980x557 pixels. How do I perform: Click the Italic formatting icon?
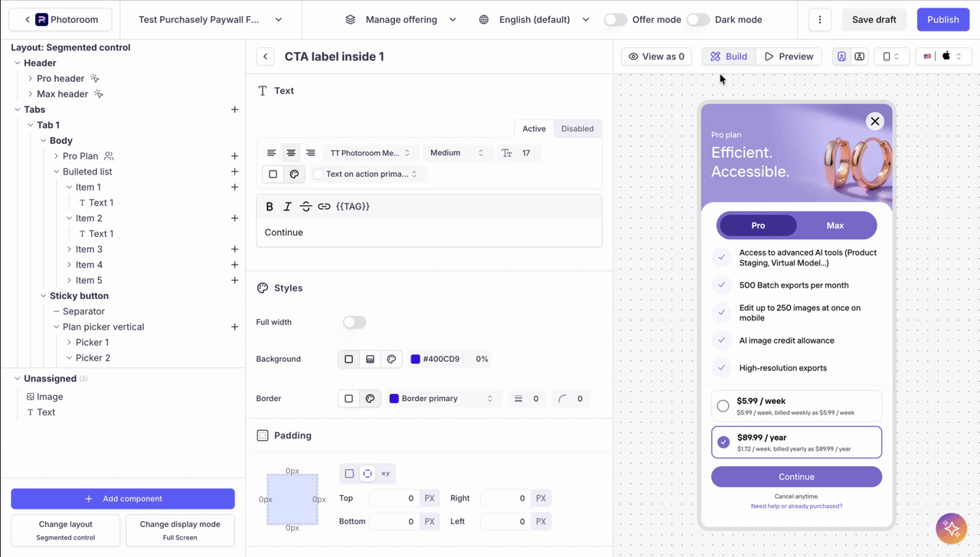pyautogui.click(x=288, y=207)
